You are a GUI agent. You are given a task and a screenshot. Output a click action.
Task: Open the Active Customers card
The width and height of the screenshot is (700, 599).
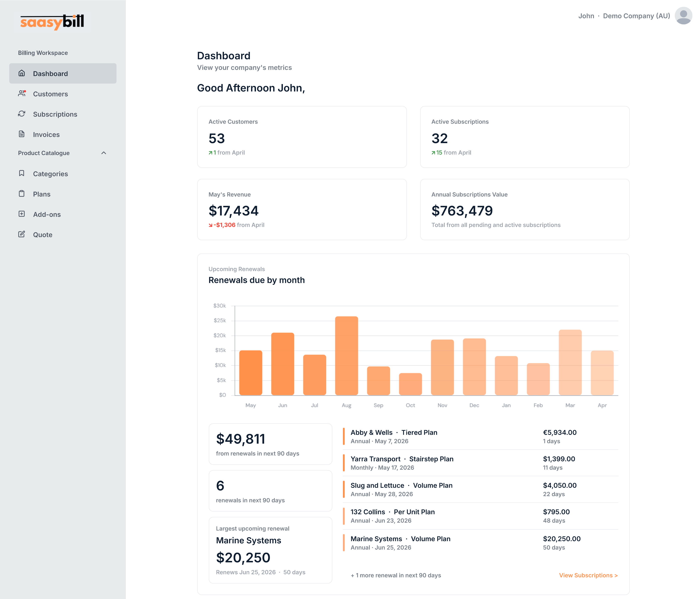tap(302, 137)
